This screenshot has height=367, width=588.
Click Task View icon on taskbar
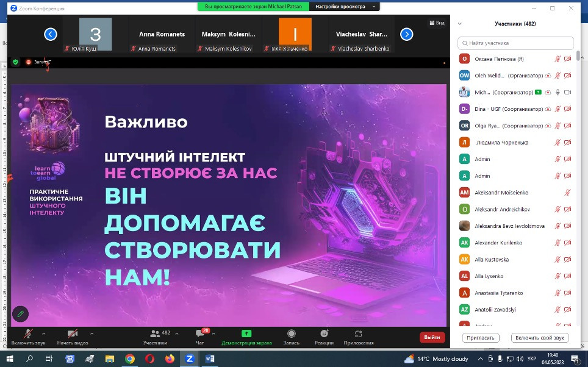[49, 358]
